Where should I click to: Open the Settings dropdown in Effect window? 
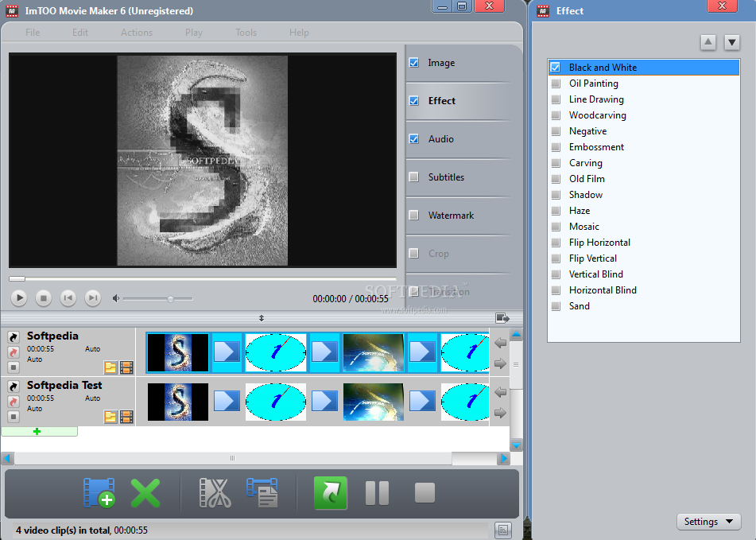click(x=708, y=522)
